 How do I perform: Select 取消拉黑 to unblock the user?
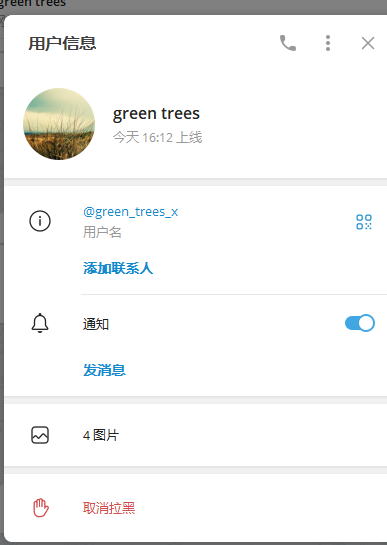pyautogui.click(x=109, y=508)
